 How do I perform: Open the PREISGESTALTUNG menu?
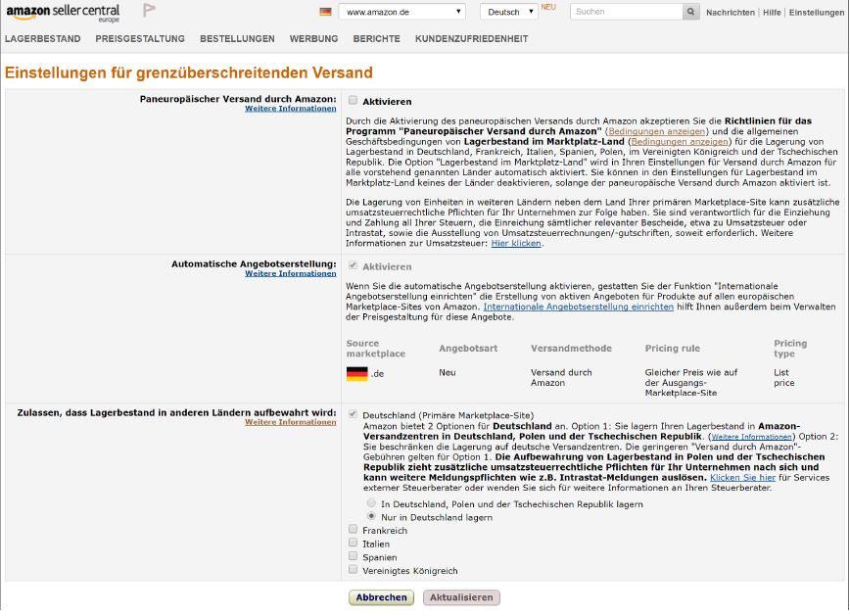point(140,39)
